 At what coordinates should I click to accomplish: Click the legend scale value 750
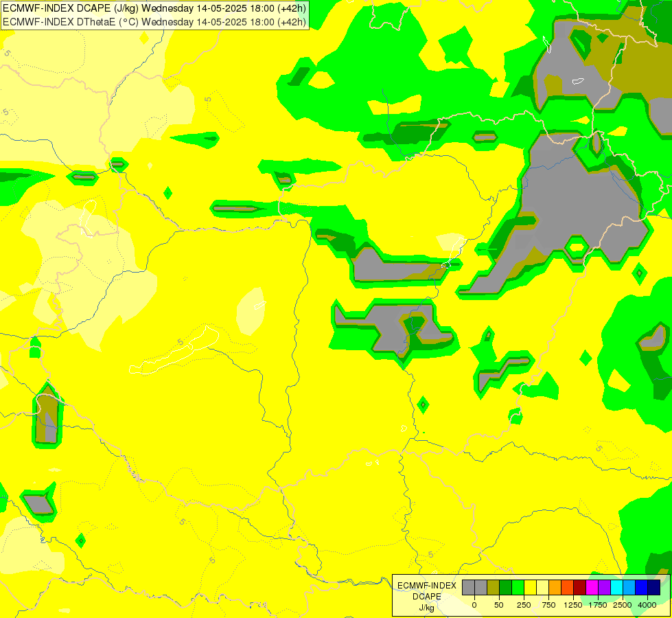coord(548,605)
